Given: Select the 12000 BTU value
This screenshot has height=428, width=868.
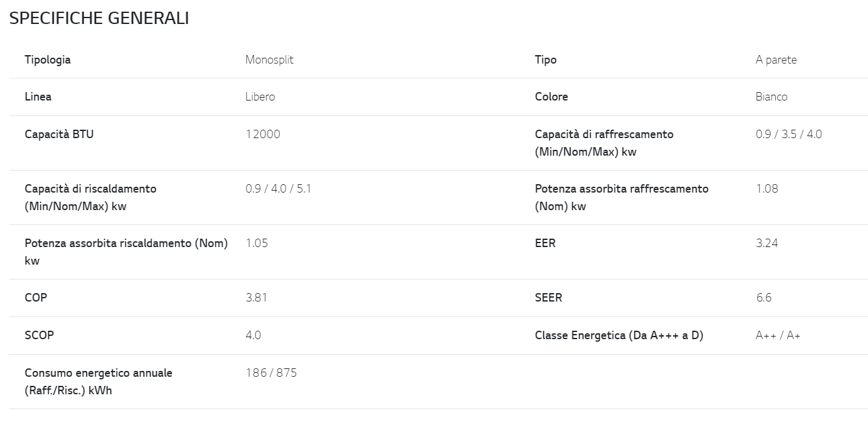Looking at the screenshot, I should coord(263,134).
